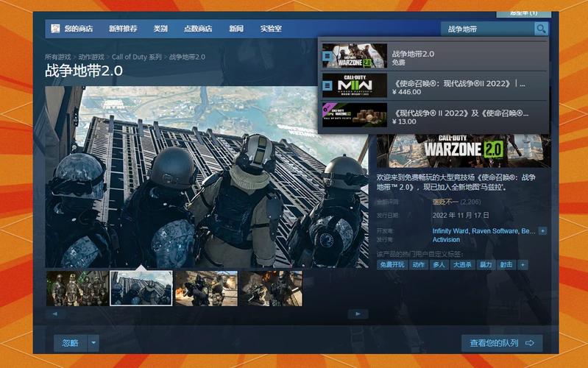Open the 点数商店 tab
The height and width of the screenshot is (368, 588).
tap(197, 29)
